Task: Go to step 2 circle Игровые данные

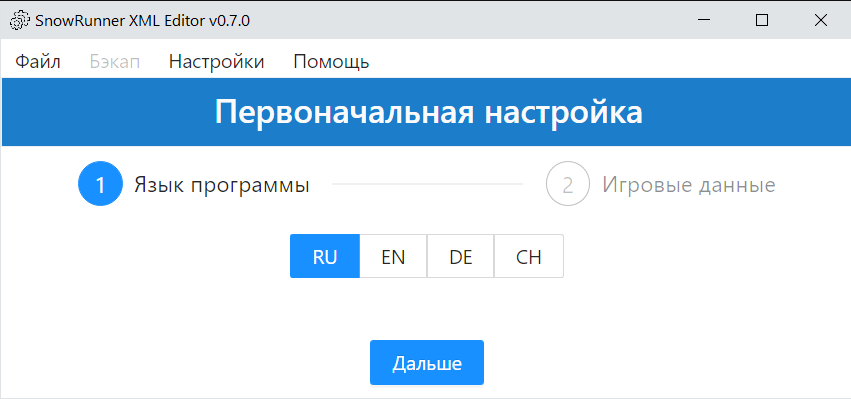Action: (568, 184)
